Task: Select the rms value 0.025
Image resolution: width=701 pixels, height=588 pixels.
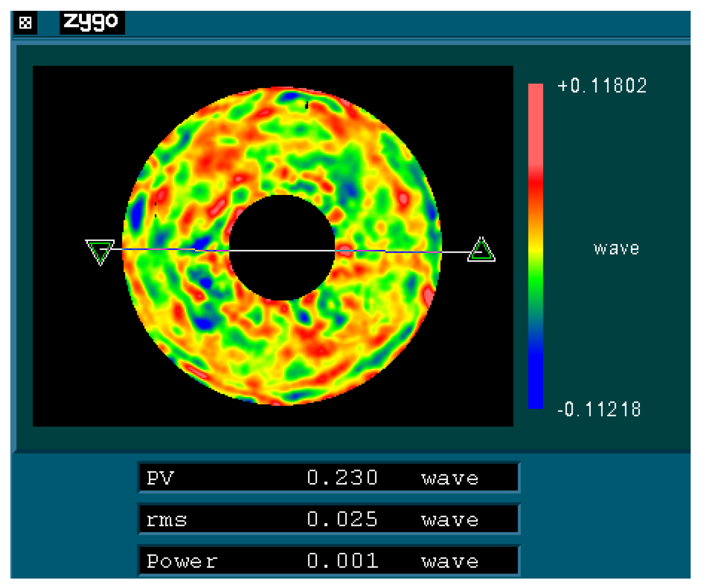Action: coord(342,519)
